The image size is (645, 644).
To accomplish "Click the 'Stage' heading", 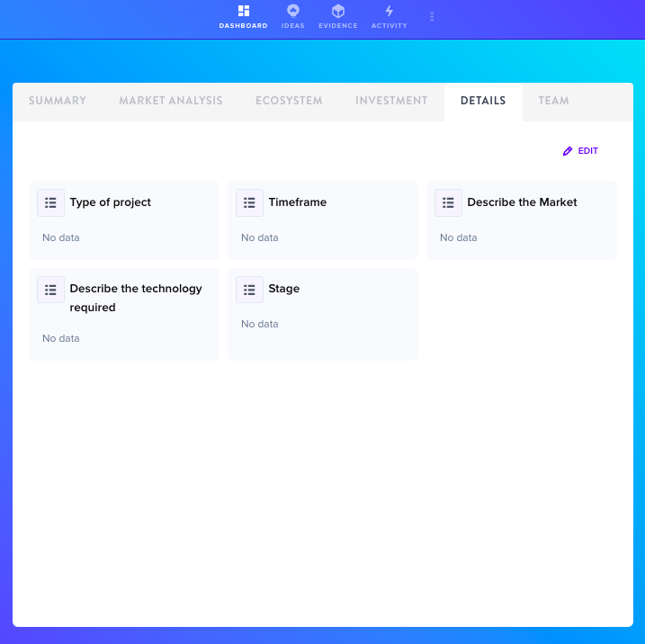I will (284, 289).
